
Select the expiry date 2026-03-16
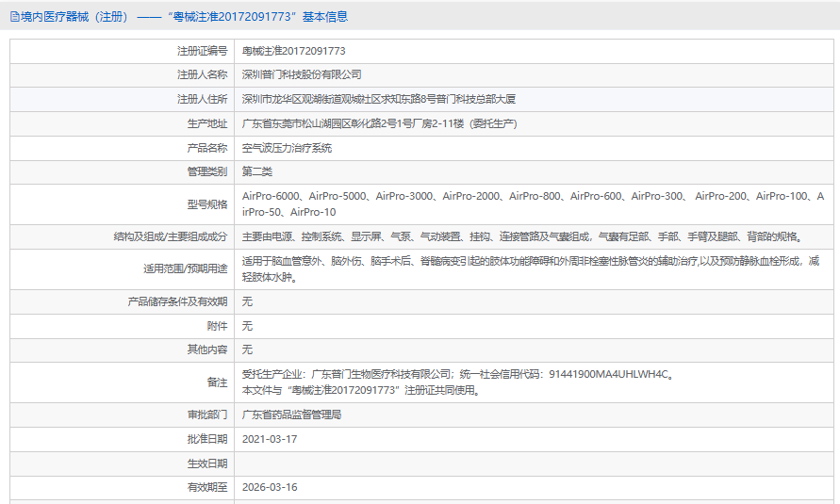point(270,488)
